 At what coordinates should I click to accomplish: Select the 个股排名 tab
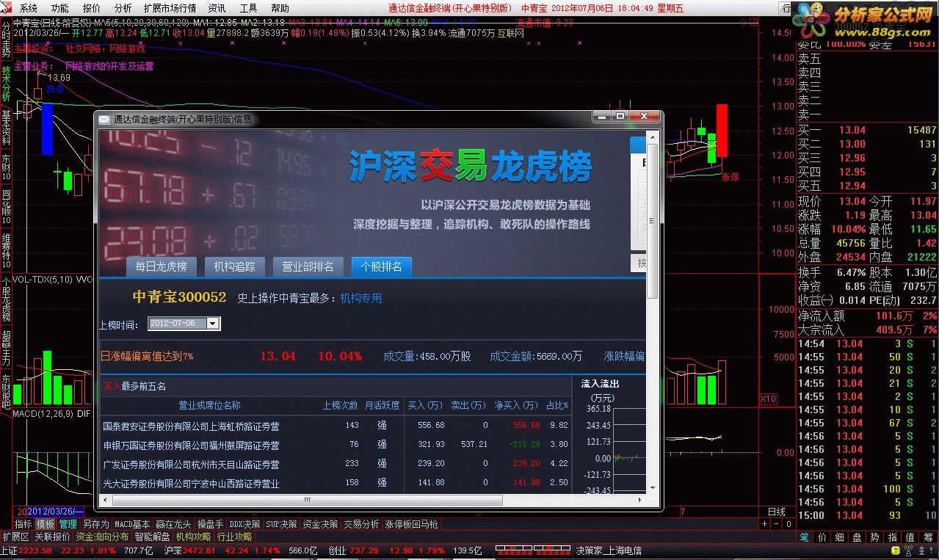point(381,266)
